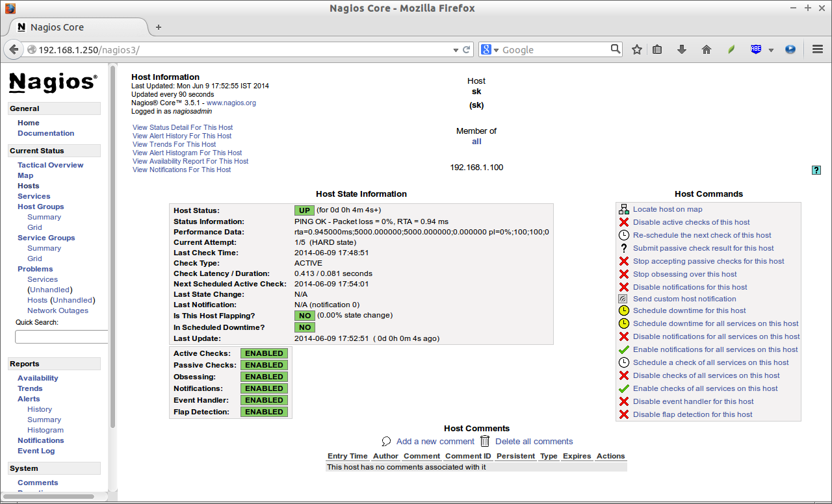The width and height of the screenshot is (832, 504).
Task: Bookmark this page with star icon
Action: (x=637, y=49)
